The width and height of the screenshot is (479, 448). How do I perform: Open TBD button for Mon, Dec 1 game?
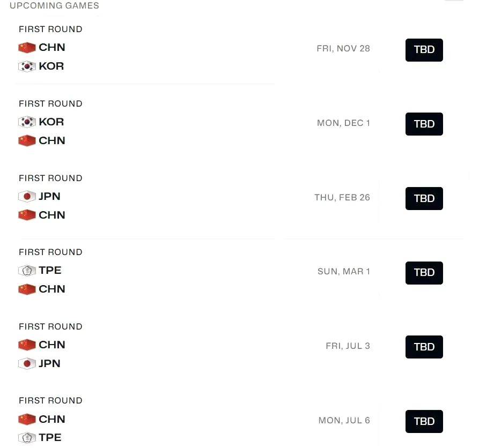424,124
